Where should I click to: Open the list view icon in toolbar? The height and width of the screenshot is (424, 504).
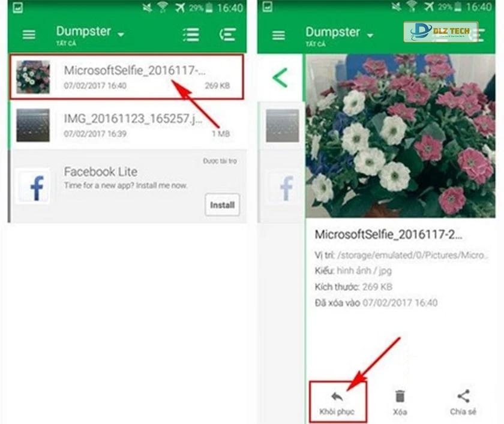click(191, 34)
